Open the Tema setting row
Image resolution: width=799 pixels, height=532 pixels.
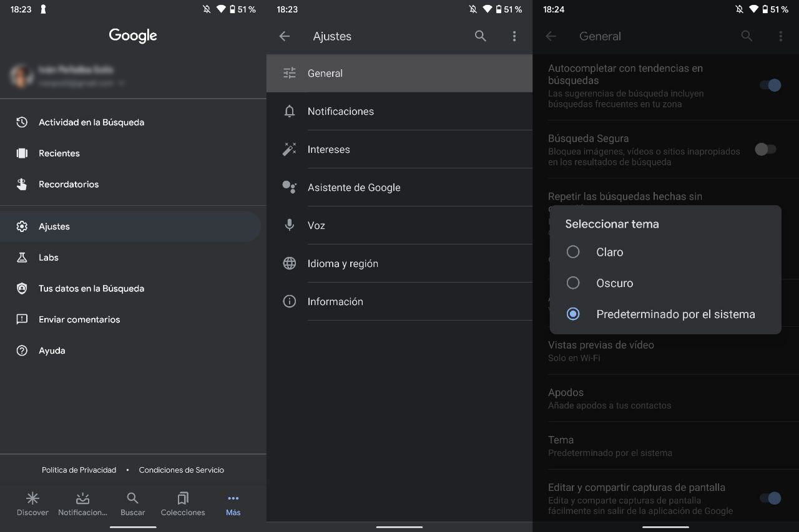[665, 446]
